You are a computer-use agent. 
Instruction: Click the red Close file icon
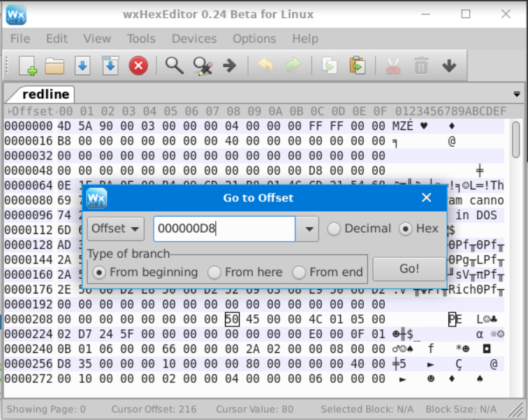[x=138, y=65]
